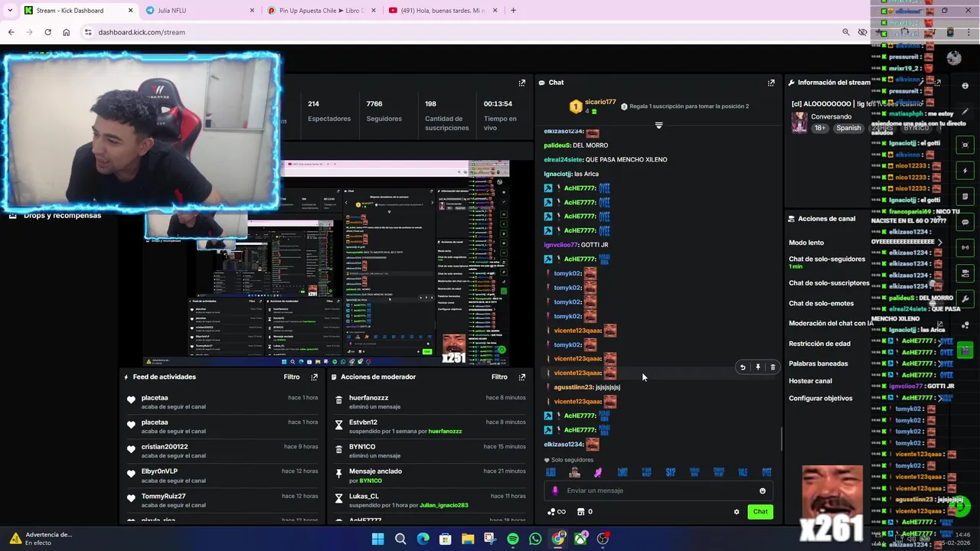The height and width of the screenshot is (551, 980).
Task: Send the ALOOO emote in chat
Action: (x=550, y=472)
